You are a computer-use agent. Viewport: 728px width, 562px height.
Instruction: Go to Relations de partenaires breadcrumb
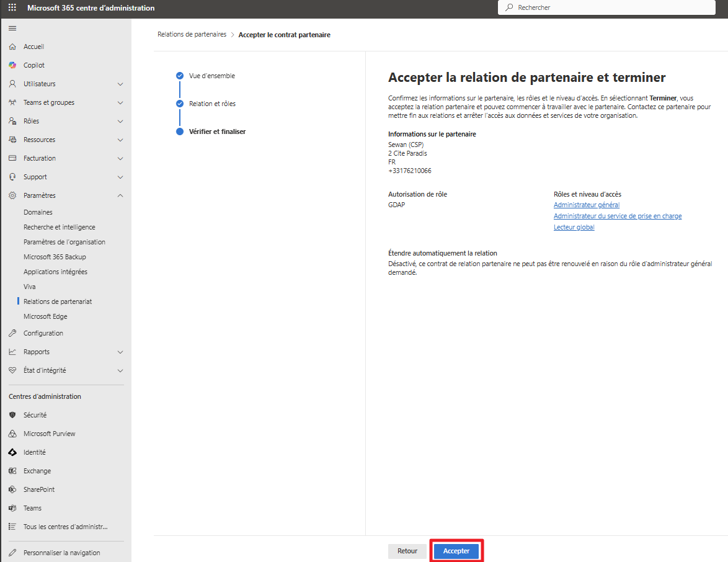(192, 34)
